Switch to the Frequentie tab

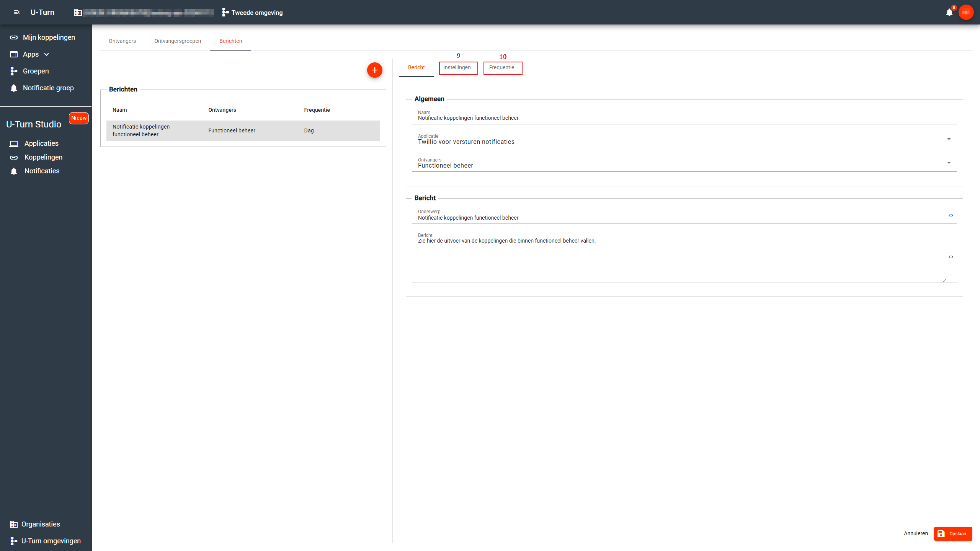tap(501, 68)
